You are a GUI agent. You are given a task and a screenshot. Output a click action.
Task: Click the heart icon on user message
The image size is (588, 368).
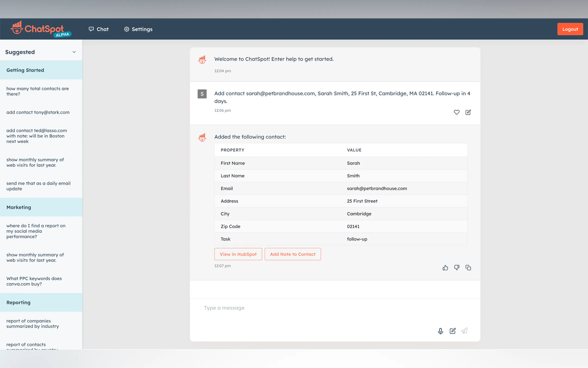(x=457, y=112)
